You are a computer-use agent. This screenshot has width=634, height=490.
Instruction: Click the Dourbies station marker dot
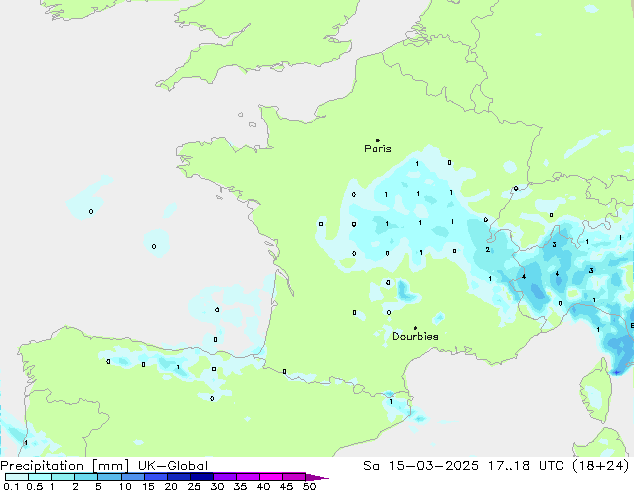[415, 327]
